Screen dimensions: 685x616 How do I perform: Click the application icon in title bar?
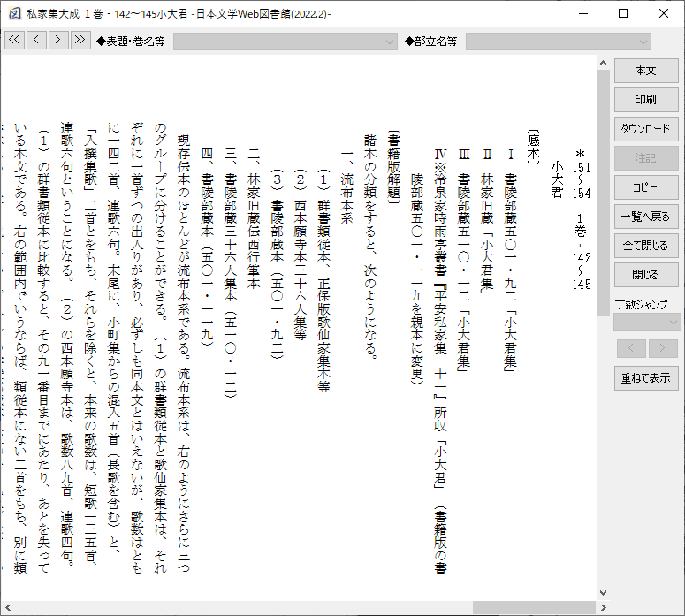click(14, 13)
